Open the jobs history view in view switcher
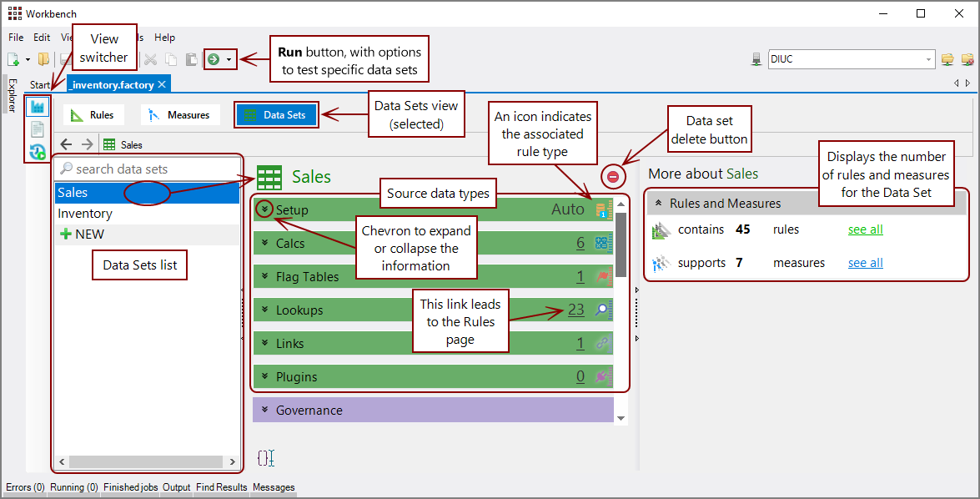Screen dimensions: 980x499 click(37, 149)
